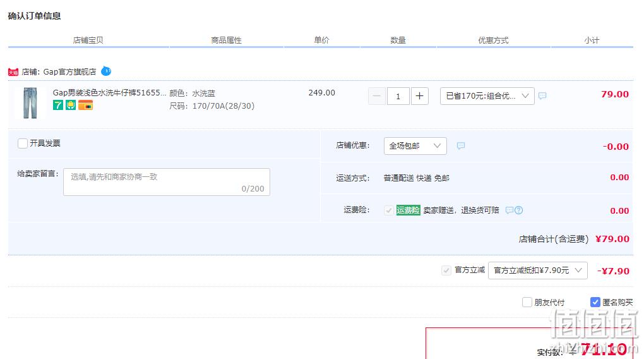Click the 数量 column header
This screenshot has height=359, width=644.
click(398, 40)
